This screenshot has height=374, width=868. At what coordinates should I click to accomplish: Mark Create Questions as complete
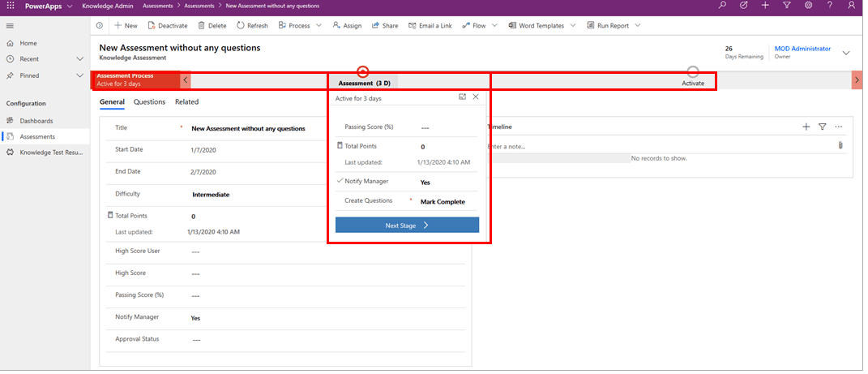pyautogui.click(x=443, y=201)
